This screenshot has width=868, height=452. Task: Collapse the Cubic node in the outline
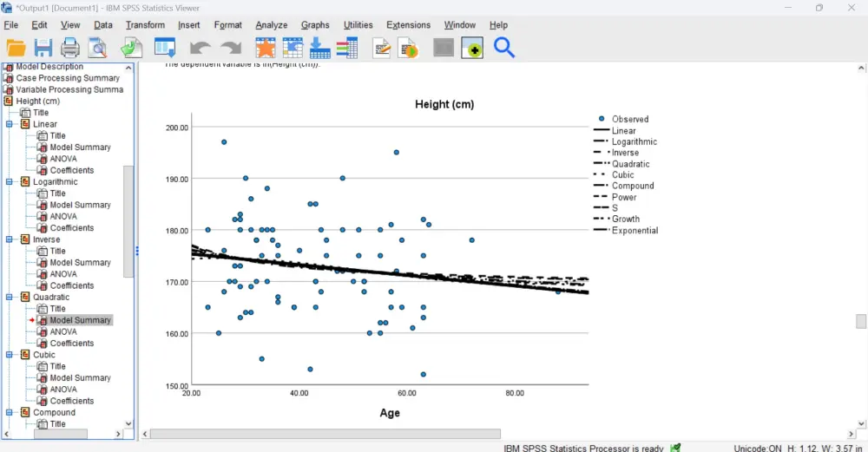pos(9,355)
